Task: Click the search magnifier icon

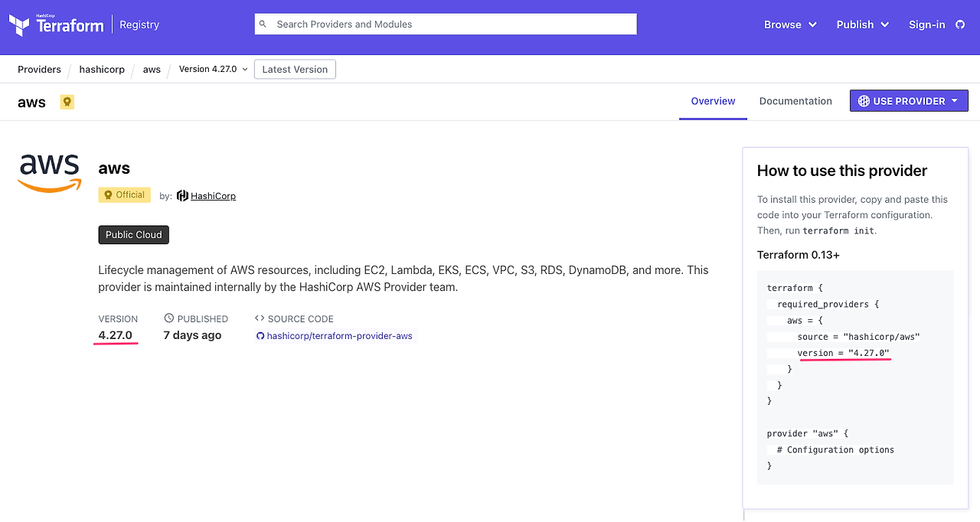Action: (263, 24)
